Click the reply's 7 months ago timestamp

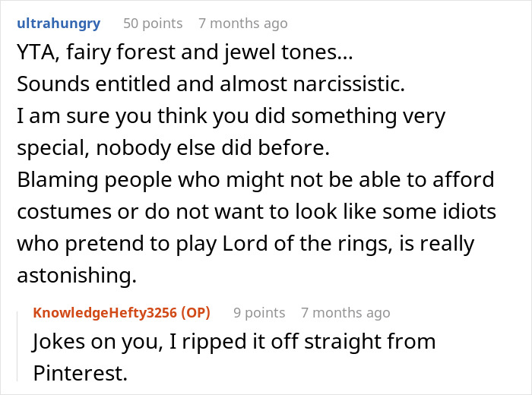345,312
